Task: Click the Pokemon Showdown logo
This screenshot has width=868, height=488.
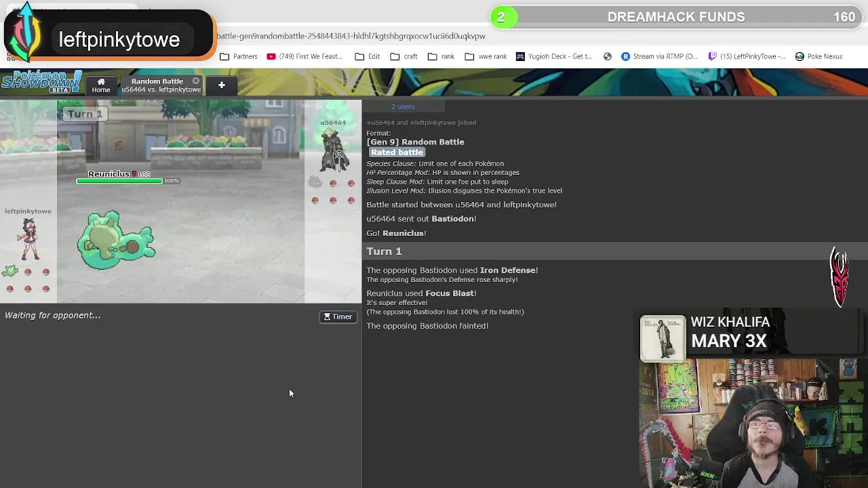Action: (x=42, y=82)
